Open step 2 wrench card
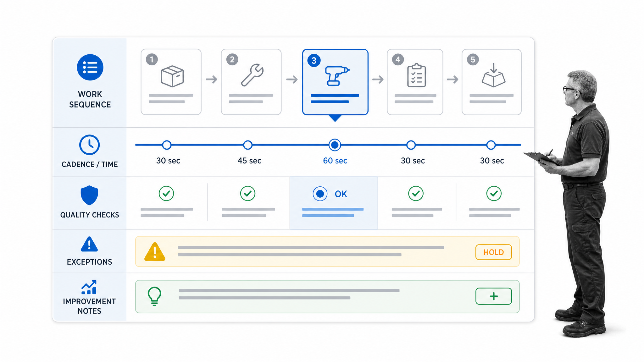644x362 pixels. (251, 82)
